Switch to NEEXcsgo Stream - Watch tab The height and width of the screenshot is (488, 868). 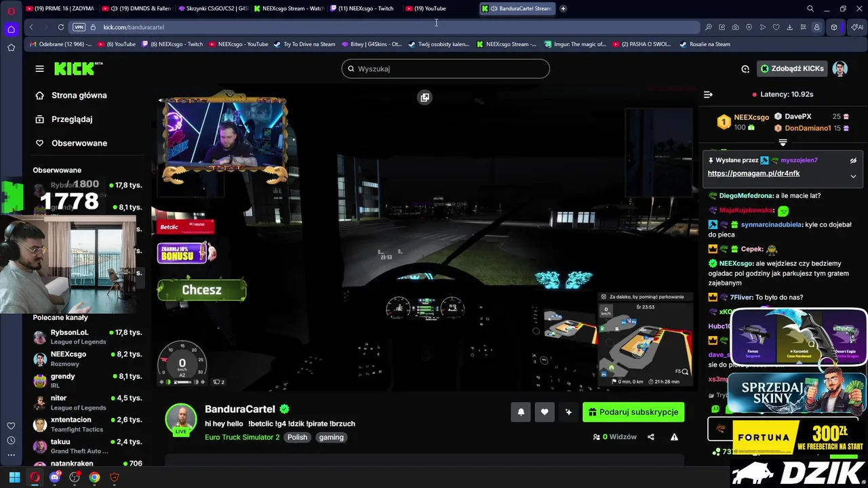point(288,9)
